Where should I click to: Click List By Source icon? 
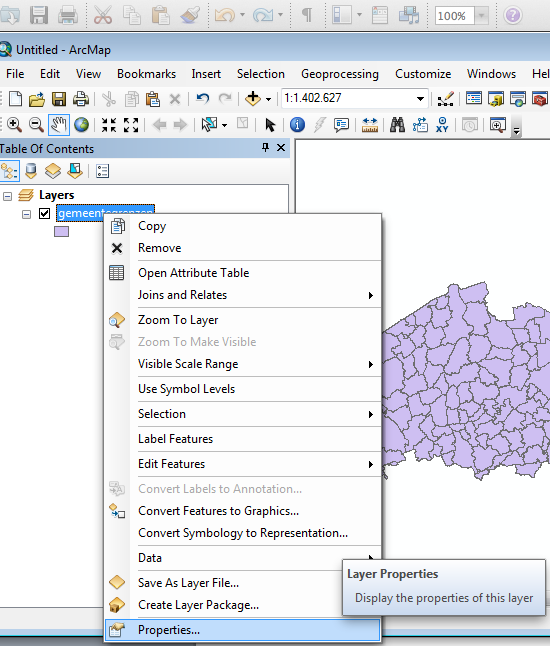point(31,171)
